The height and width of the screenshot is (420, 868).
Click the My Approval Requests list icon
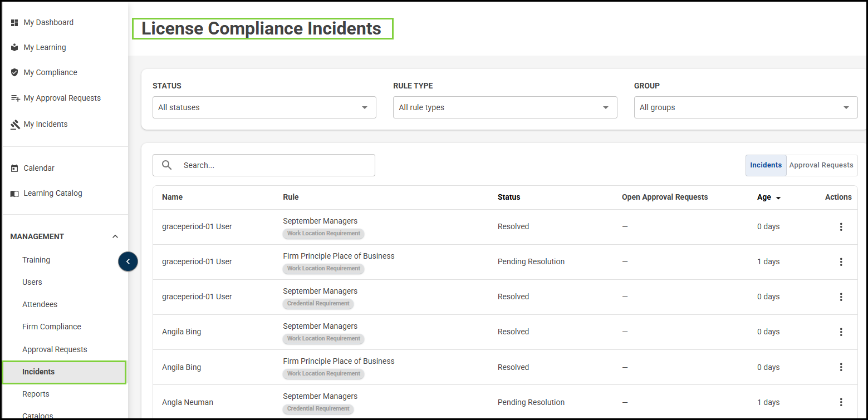pos(15,98)
